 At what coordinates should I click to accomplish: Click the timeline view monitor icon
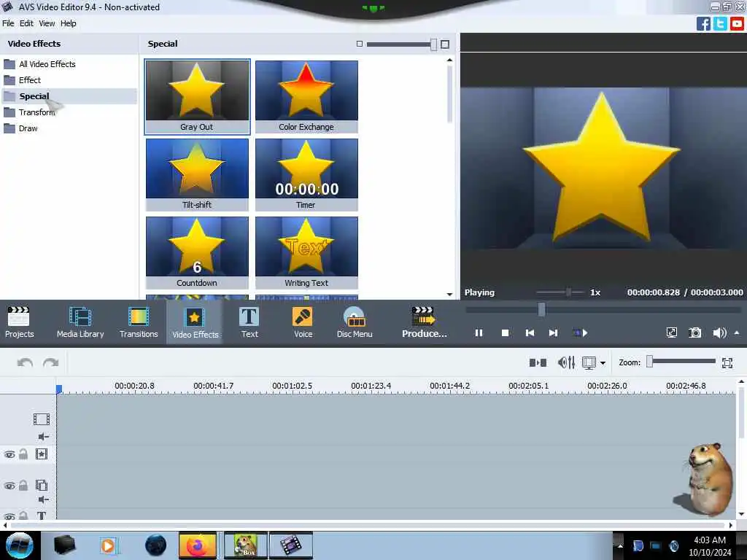(589, 363)
